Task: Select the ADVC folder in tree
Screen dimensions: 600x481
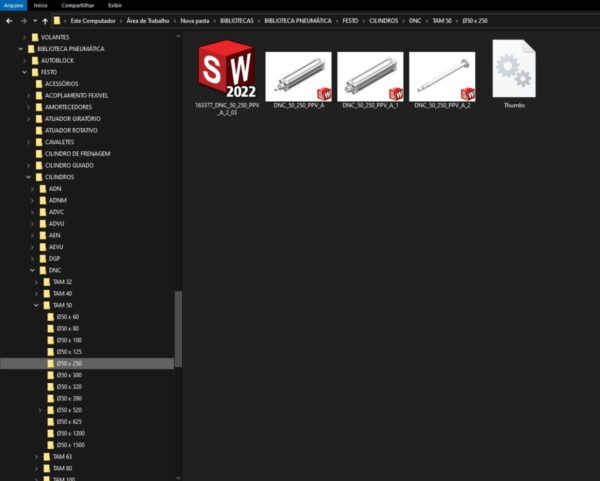Action: point(52,212)
